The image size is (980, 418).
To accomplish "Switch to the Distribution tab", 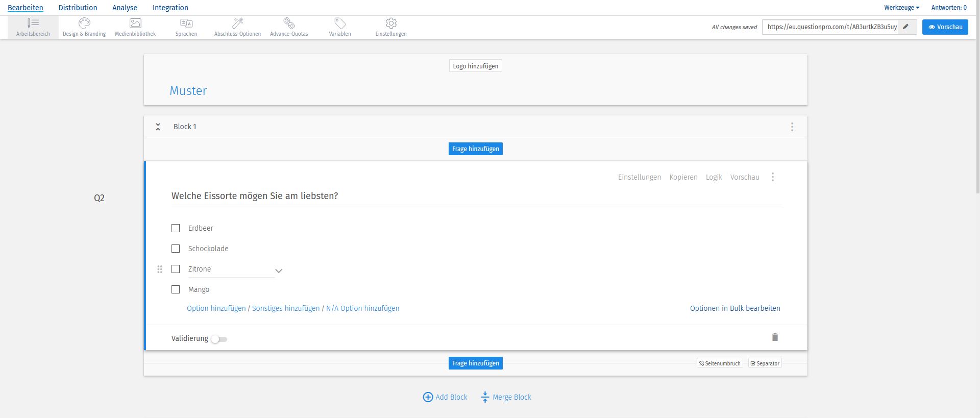I will [78, 8].
